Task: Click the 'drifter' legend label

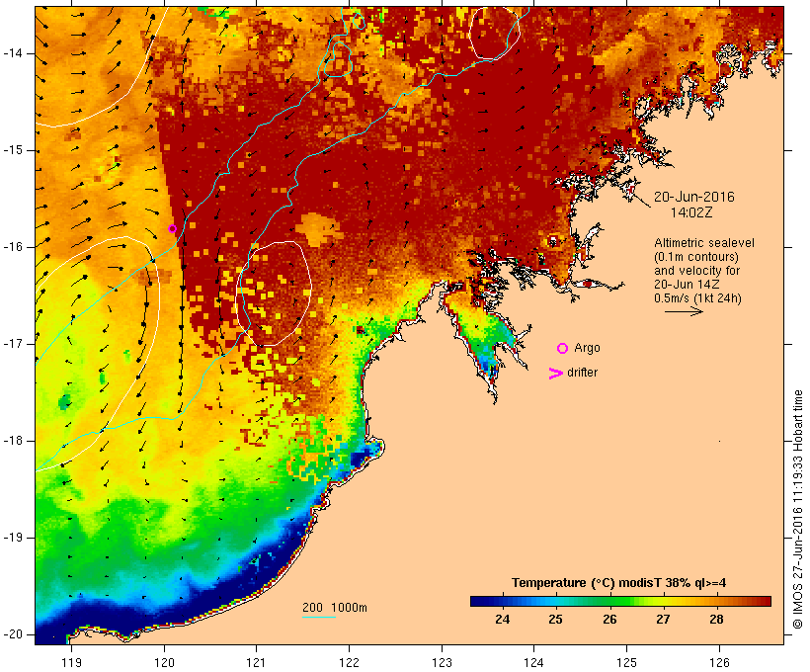Action: coord(582,373)
